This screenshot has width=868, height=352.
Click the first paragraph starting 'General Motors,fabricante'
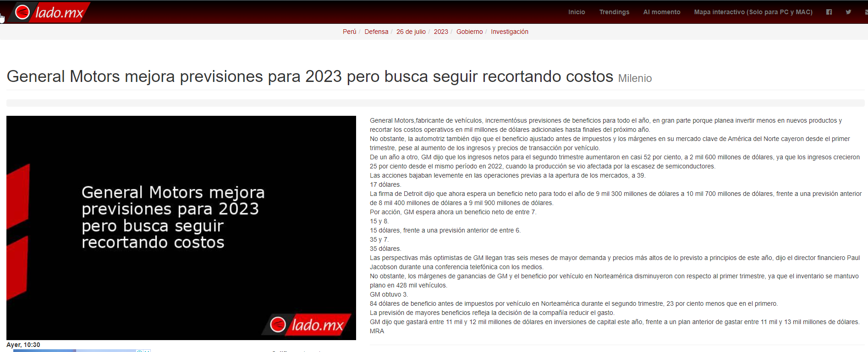coord(606,125)
